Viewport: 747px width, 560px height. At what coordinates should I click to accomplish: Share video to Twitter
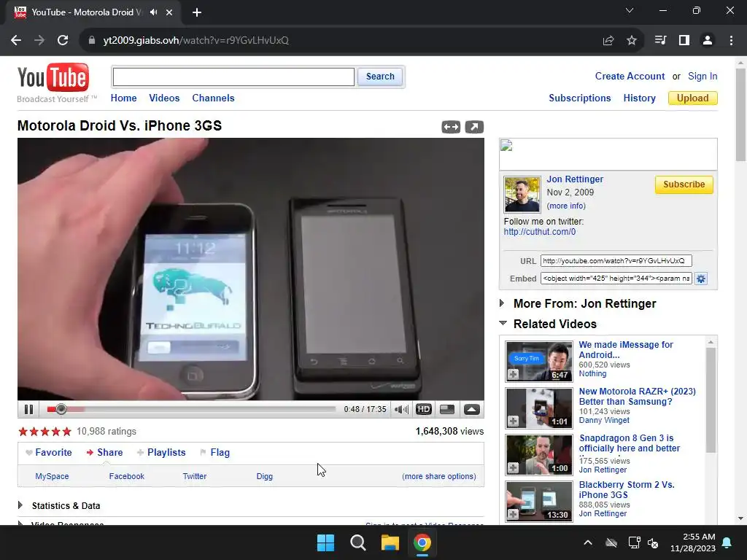tap(195, 476)
